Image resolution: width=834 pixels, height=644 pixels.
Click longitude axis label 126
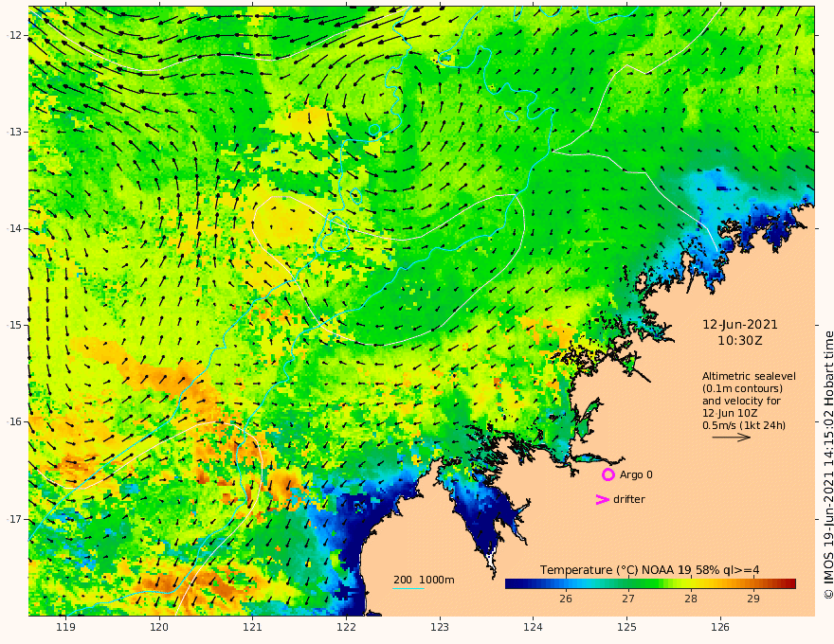point(720,627)
